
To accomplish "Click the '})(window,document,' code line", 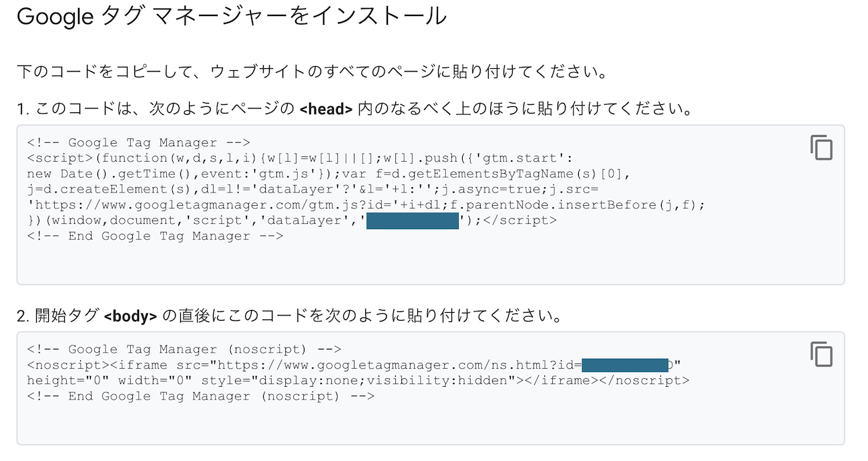I will click(292, 220).
